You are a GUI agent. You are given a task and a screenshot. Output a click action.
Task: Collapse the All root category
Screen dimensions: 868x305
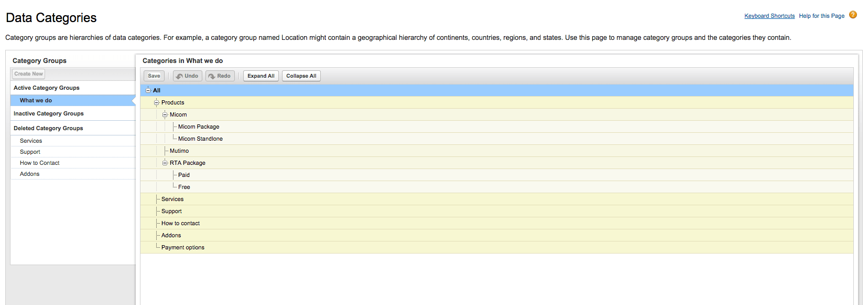[148, 90]
